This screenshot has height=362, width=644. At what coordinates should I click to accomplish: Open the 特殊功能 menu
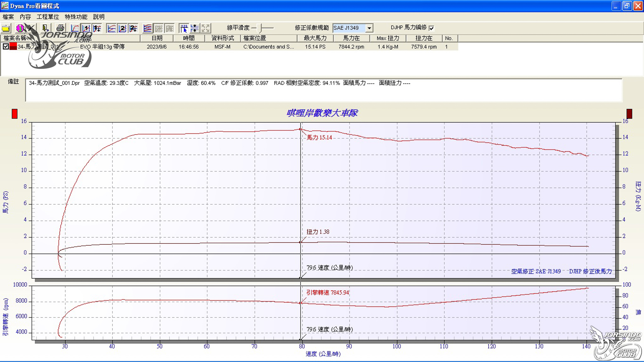76,17
